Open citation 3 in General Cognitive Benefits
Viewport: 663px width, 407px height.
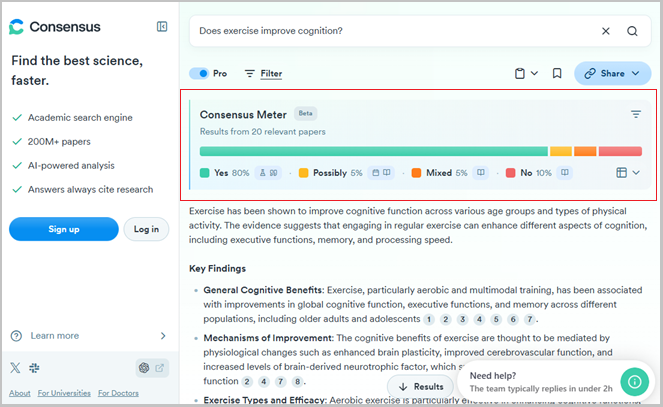coord(463,320)
